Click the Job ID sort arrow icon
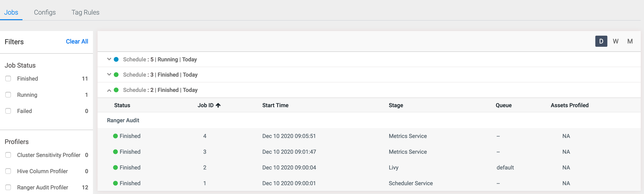644x194 pixels. click(x=218, y=105)
